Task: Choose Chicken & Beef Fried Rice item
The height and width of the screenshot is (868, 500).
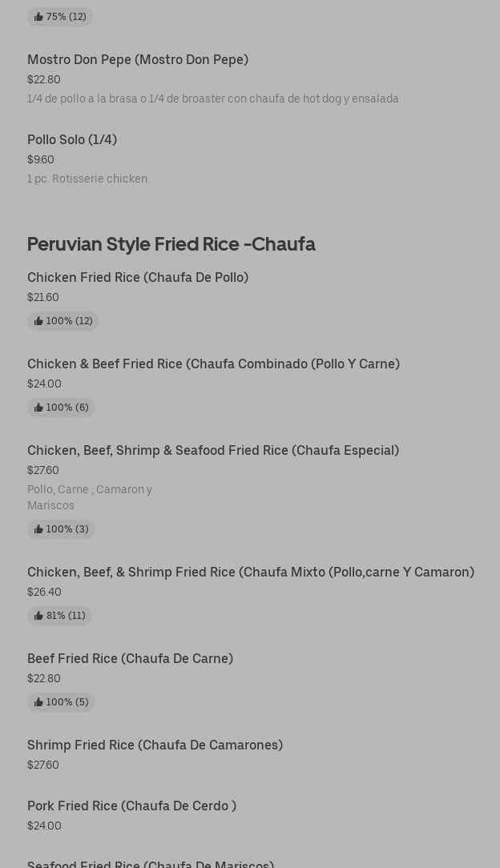Action: pyautogui.click(x=213, y=364)
